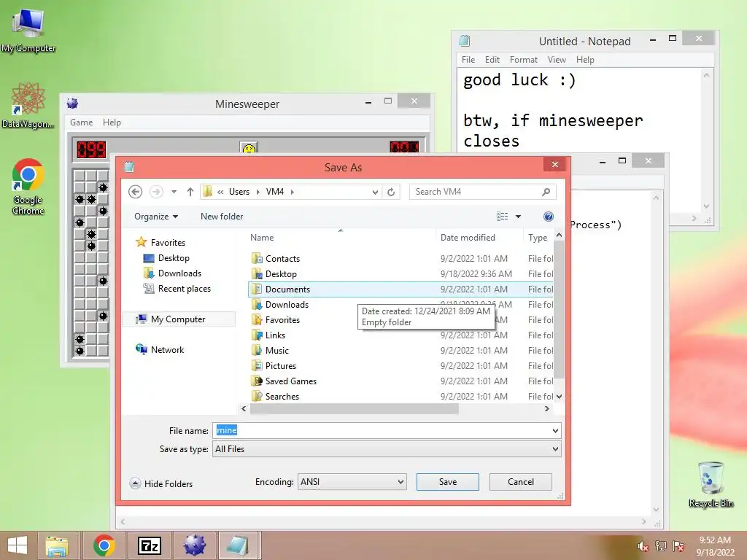Click the Cancel button
This screenshot has height=560, width=747.
521,482
